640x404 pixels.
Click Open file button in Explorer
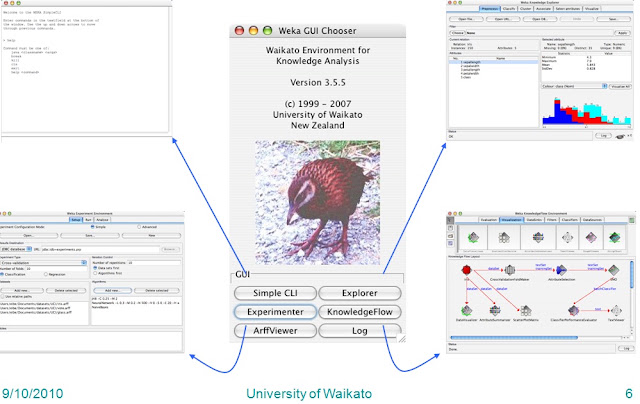(466, 19)
